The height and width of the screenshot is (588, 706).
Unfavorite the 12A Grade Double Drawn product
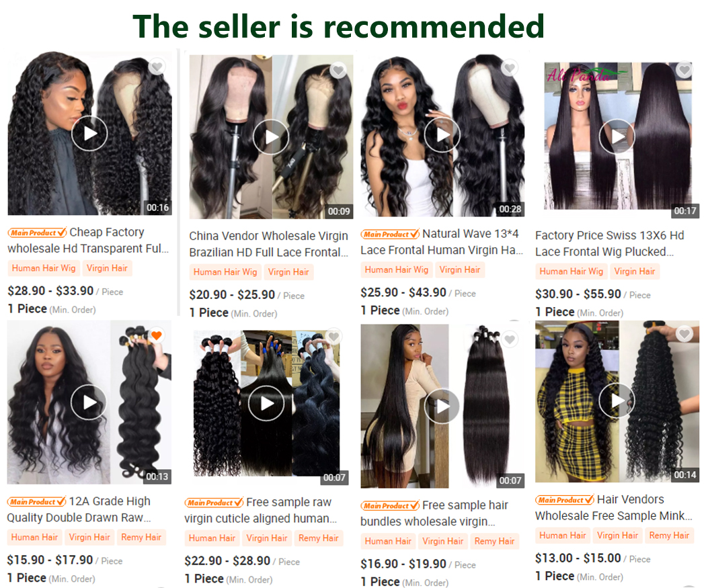(x=156, y=335)
